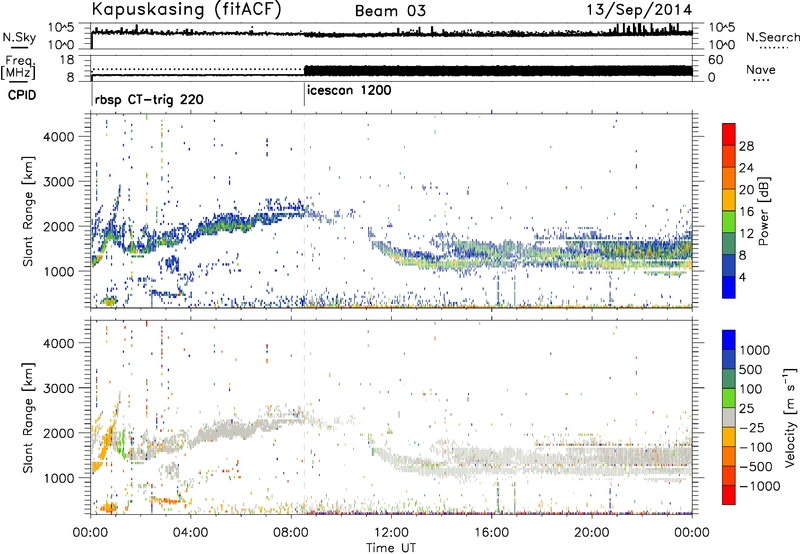The height and width of the screenshot is (554, 800).
Task: Click the 'Velocity [m s⁻¹]' colorbar label
Action: (x=790, y=417)
